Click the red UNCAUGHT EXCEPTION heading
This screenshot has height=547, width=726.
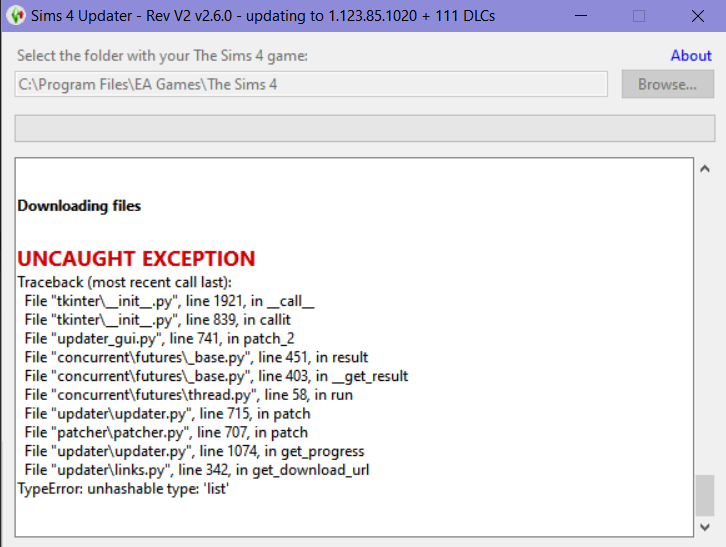[x=136, y=259]
